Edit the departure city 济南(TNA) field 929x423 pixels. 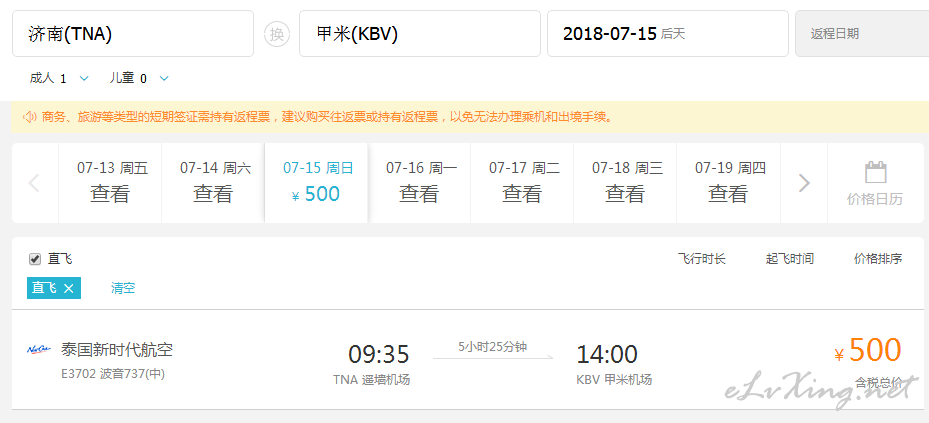(133, 34)
